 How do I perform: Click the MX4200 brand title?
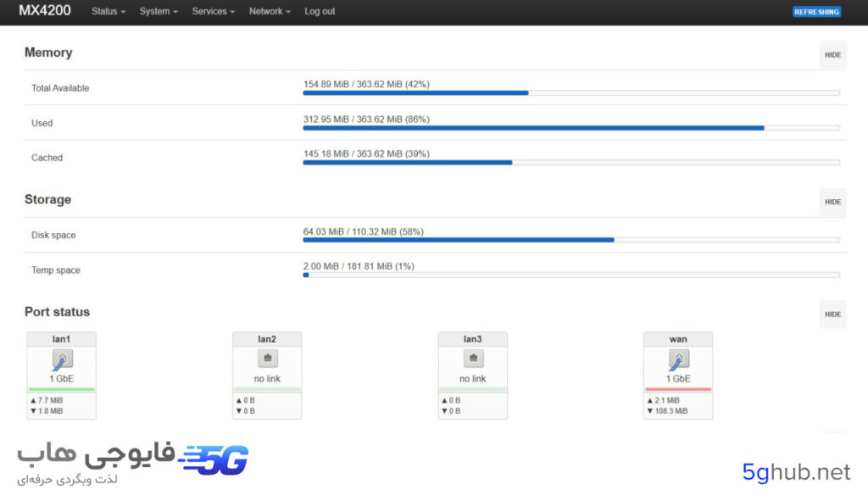point(45,10)
